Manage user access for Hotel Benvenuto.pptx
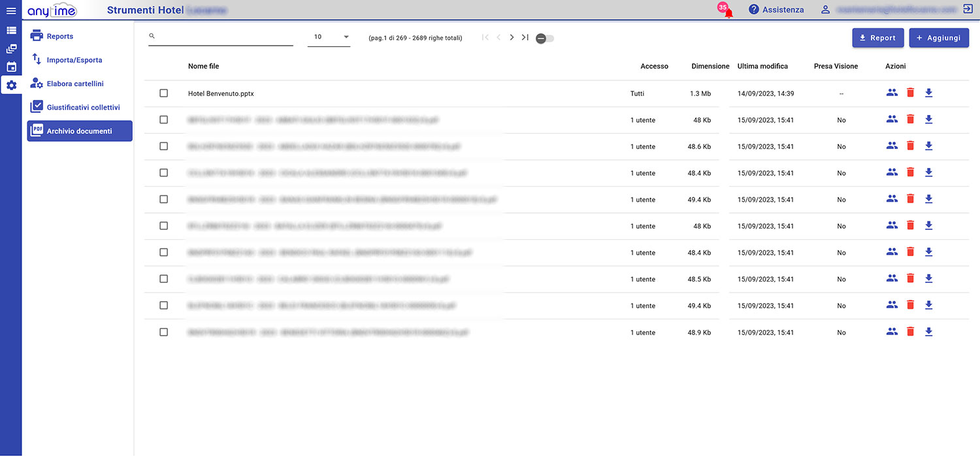Viewport: 980px width, 456px height. coord(892,93)
